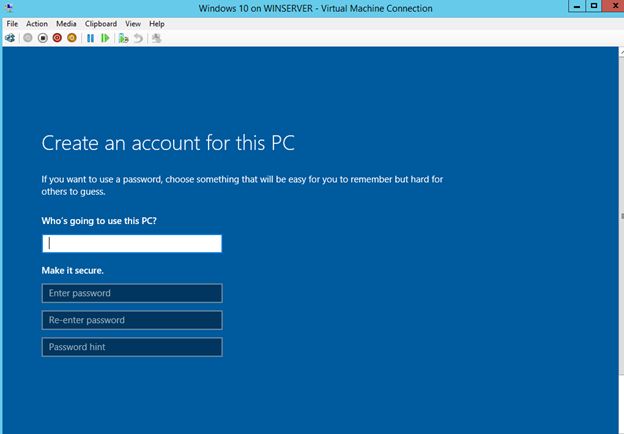Click the Ctrl+Alt+Delete toolbar icon
The height and width of the screenshot is (434, 624).
(10, 38)
